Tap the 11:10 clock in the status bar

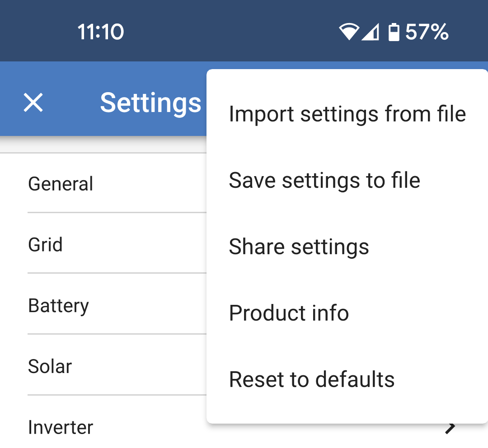(x=100, y=33)
